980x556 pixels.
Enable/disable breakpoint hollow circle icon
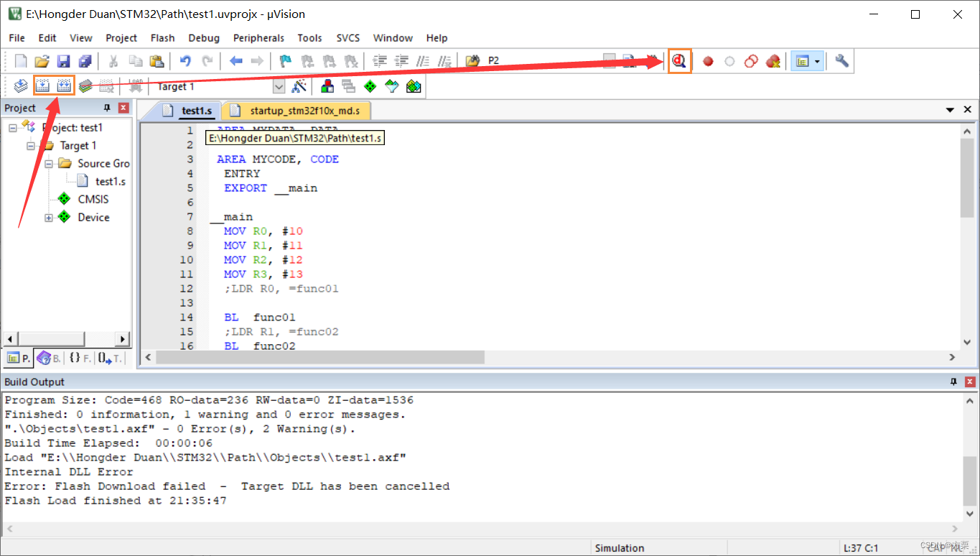(729, 61)
